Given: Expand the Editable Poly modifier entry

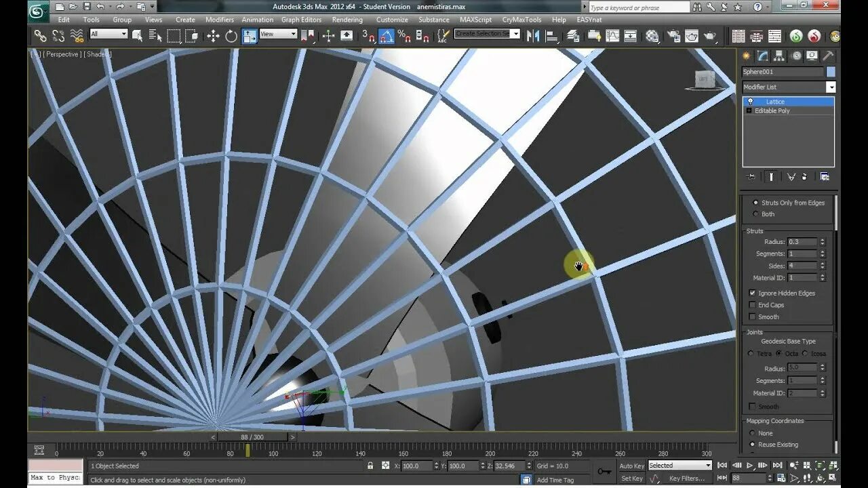Looking at the screenshot, I should [749, 110].
